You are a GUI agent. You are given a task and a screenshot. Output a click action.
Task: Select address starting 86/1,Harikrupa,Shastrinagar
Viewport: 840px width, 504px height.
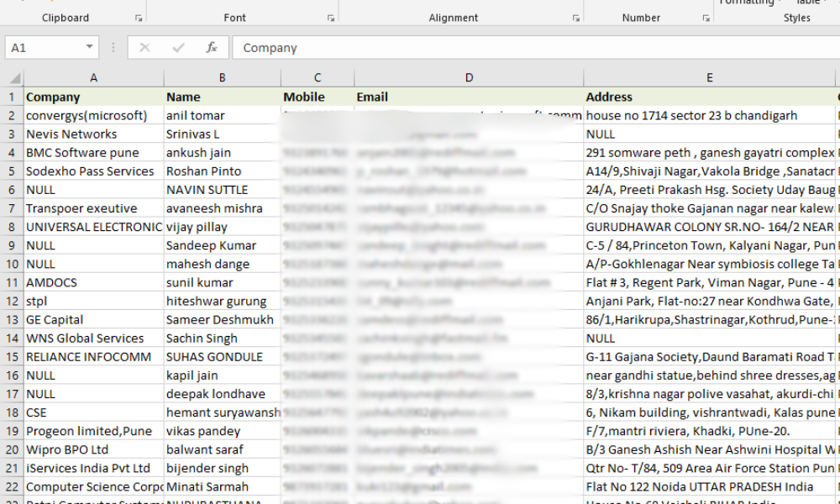[x=709, y=320]
